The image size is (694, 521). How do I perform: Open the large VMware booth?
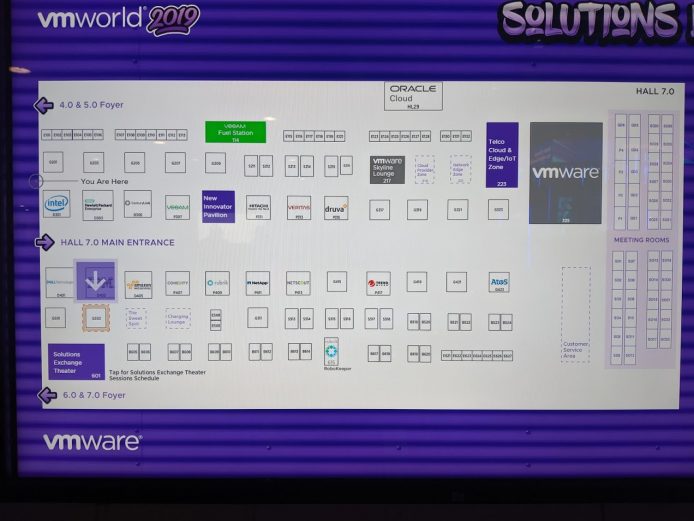click(566, 173)
